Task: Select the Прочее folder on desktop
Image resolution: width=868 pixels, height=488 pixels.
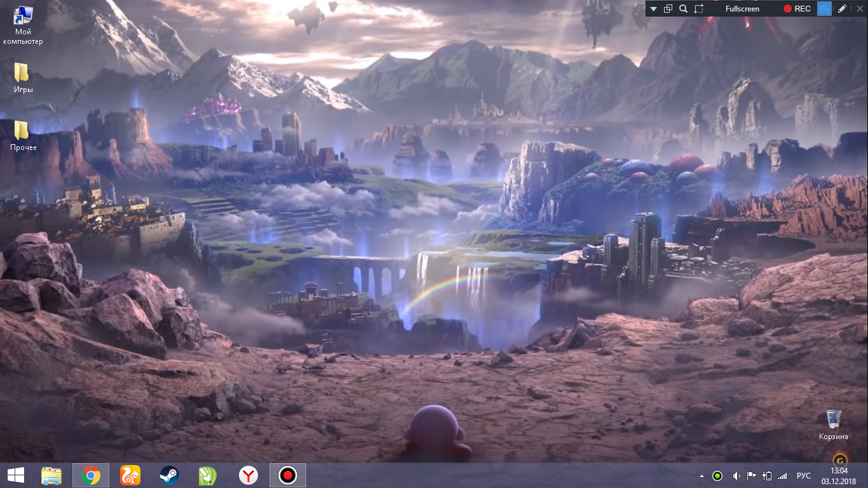Action: (23, 135)
